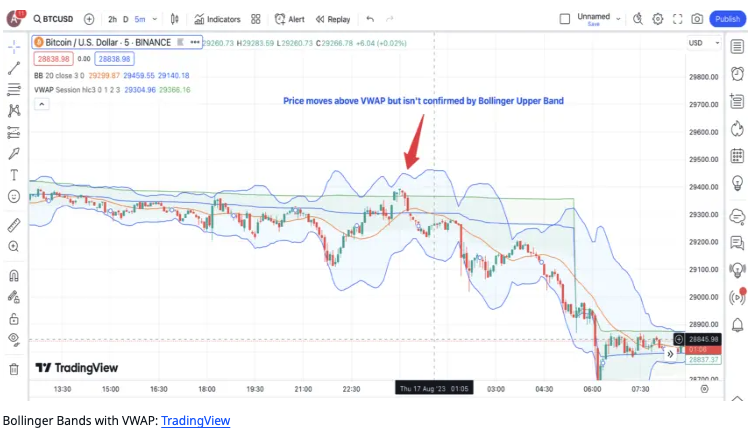Screen dimensions: 752x436
Task: Open chart settings gear
Action: click(658, 19)
